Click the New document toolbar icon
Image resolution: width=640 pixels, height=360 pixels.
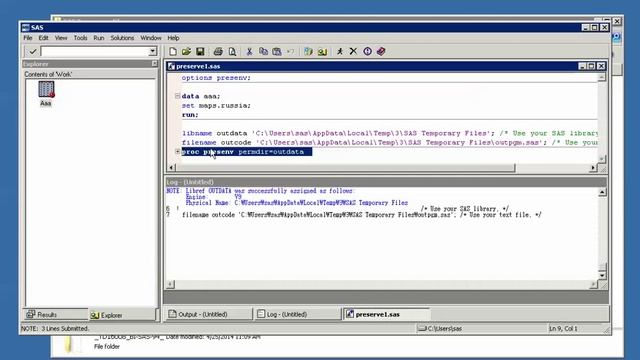click(173, 51)
